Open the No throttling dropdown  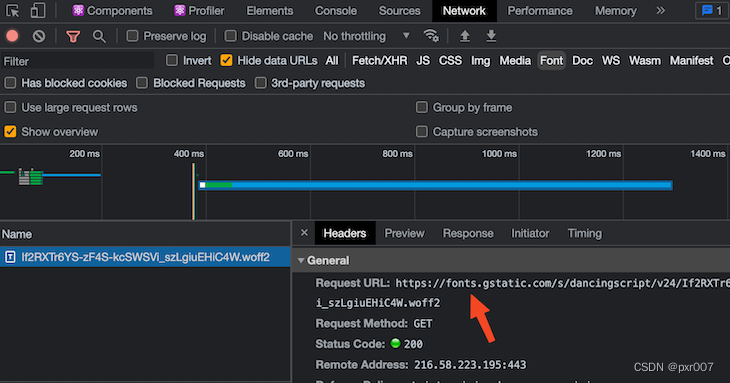click(x=366, y=36)
